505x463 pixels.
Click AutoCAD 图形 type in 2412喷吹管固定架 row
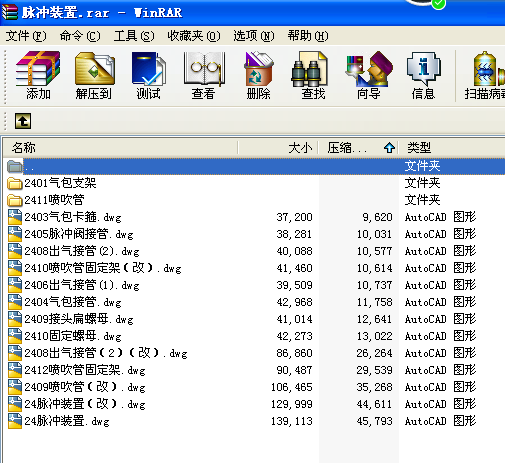[x=440, y=370]
